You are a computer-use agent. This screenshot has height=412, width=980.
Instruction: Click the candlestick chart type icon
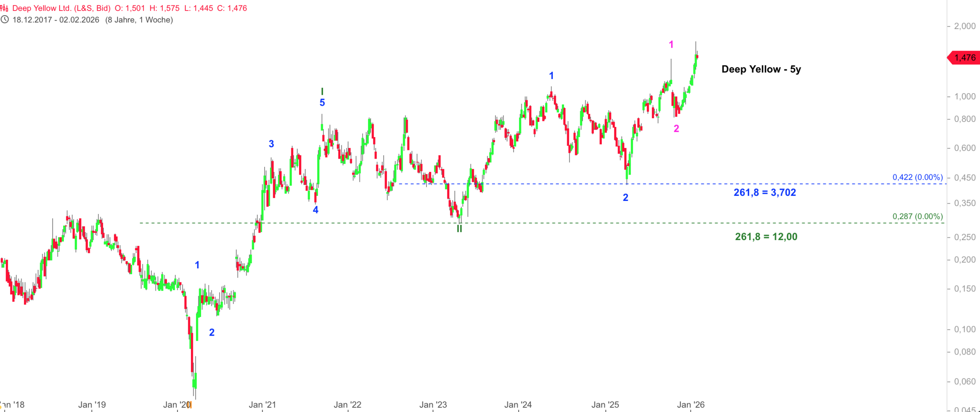4,8
